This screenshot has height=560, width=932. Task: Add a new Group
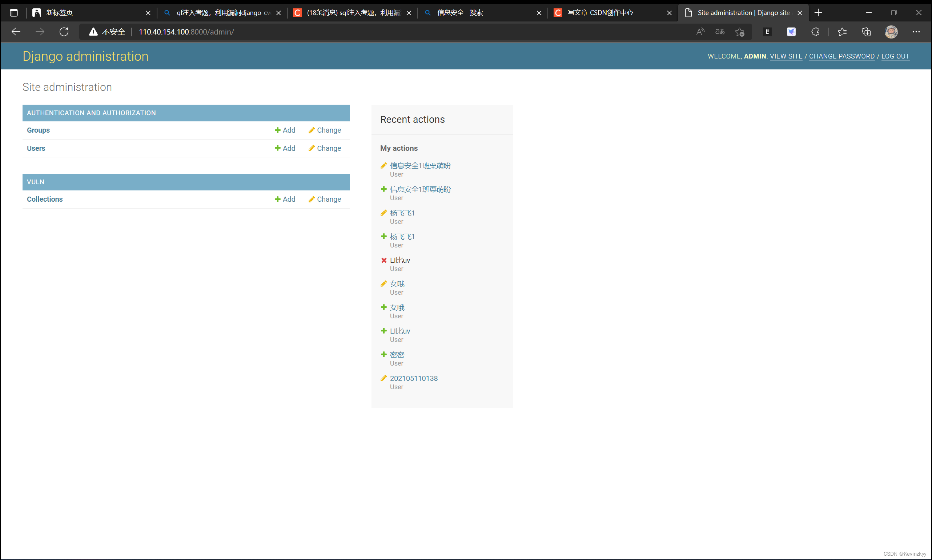285,130
